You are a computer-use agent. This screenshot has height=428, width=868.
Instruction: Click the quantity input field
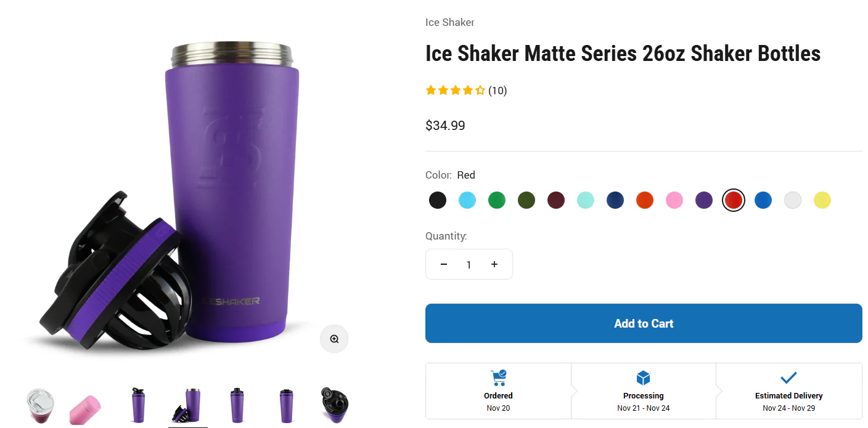point(469,264)
